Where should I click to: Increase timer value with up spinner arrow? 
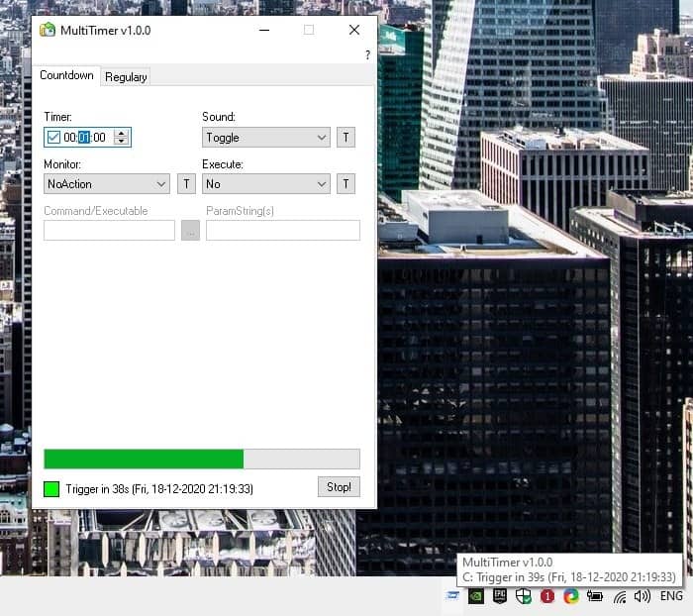[x=121, y=134]
